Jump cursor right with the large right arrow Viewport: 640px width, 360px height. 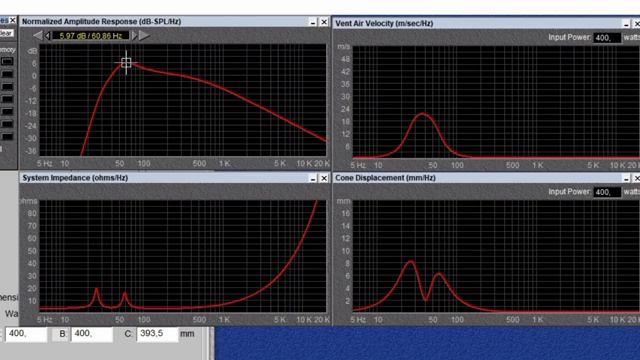(144, 36)
